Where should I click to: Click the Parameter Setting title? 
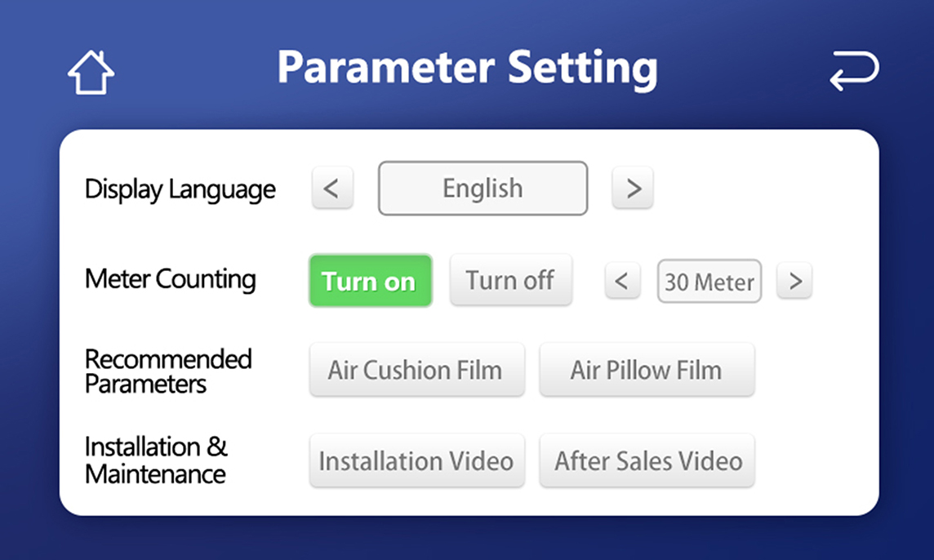click(467, 68)
